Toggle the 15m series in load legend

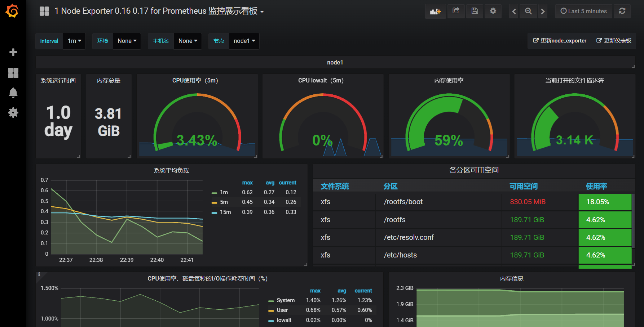(x=225, y=212)
